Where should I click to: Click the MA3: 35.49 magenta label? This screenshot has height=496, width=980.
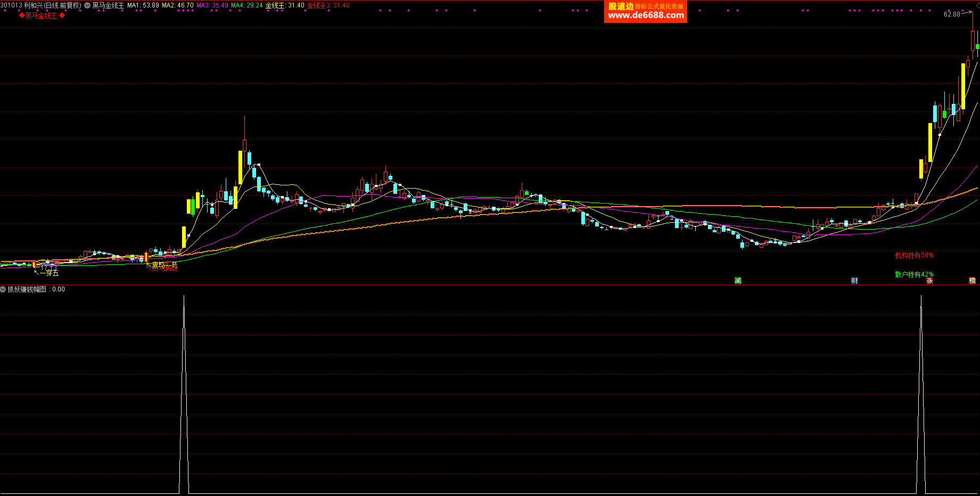(212, 5)
